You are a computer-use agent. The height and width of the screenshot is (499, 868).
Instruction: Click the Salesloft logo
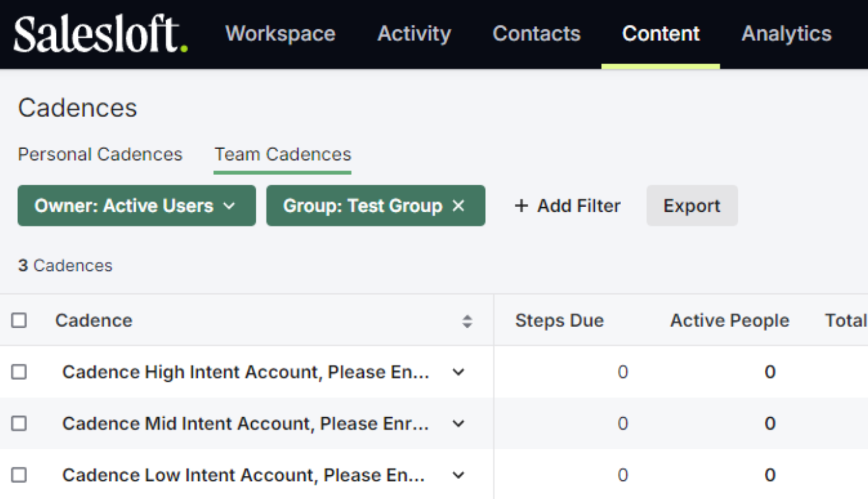coord(100,34)
